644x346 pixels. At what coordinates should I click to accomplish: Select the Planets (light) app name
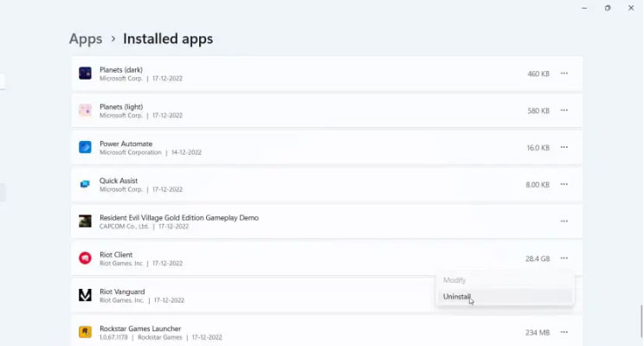click(121, 106)
